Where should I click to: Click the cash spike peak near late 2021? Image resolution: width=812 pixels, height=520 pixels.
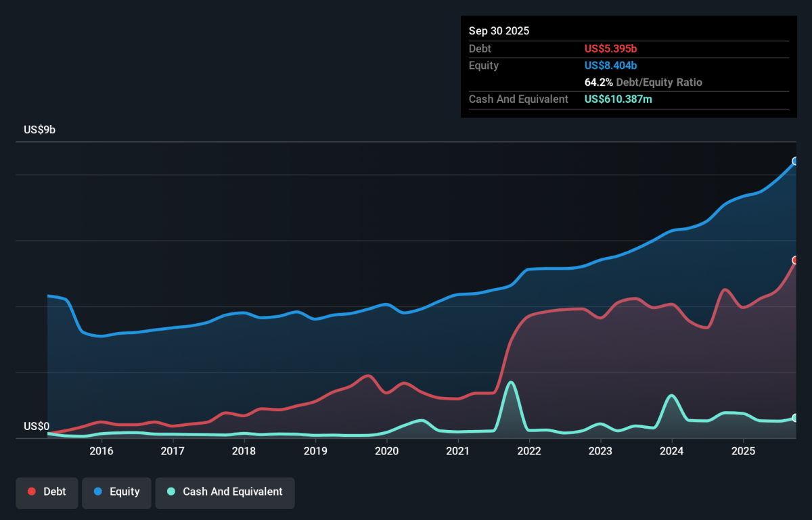coord(512,383)
